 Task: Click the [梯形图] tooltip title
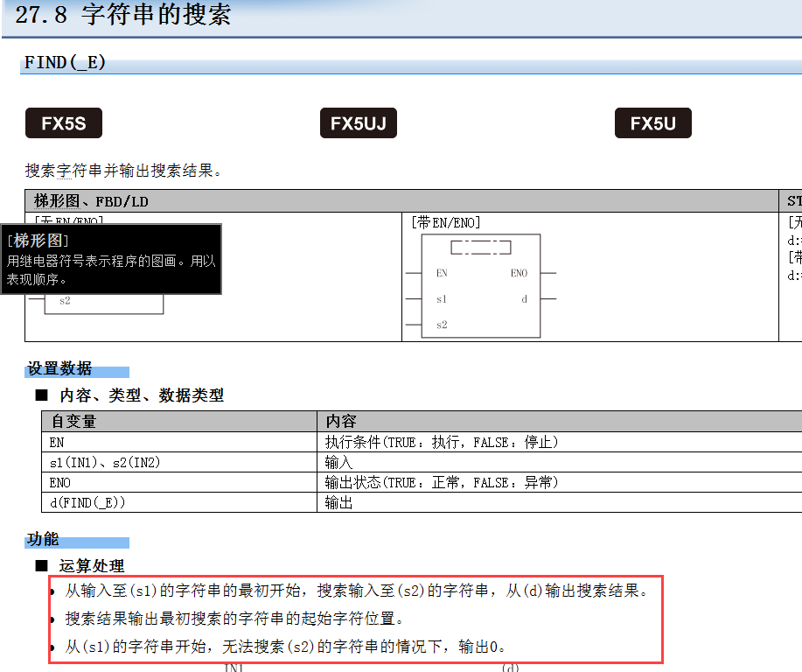point(38,241)
